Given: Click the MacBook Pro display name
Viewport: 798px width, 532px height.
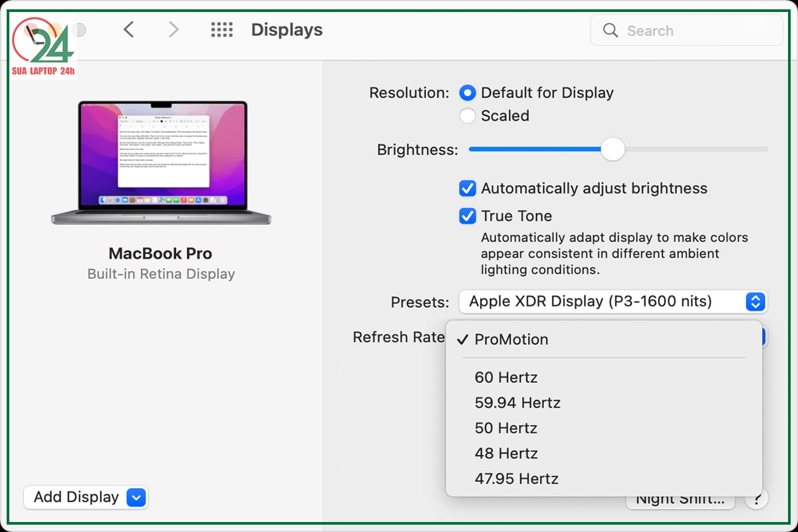Looking at the screenshot, I should (x=160, y=253).
